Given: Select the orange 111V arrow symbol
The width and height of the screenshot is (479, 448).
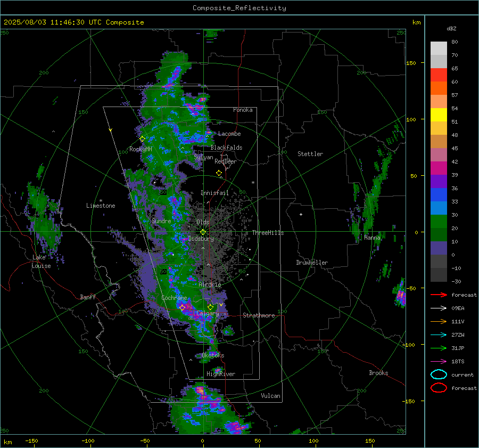Looking at the screenshot, I should pyautogui.click(x=439, y=321).
